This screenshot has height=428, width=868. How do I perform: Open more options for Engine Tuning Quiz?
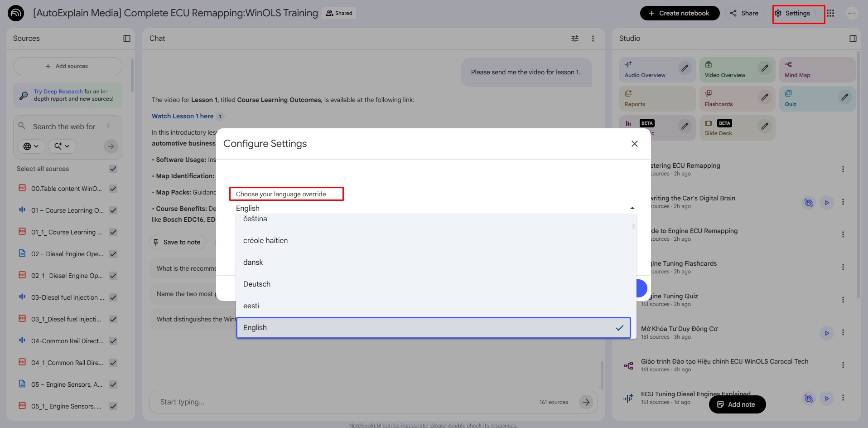[x=843, y=300]
